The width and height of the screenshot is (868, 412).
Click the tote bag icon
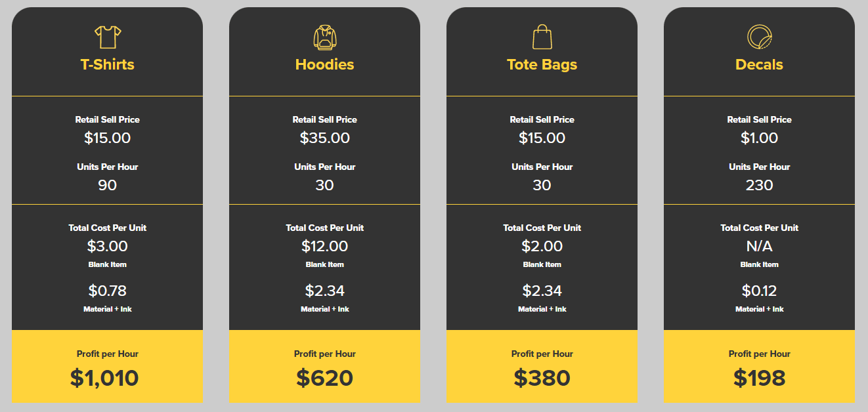coord(542,37)
